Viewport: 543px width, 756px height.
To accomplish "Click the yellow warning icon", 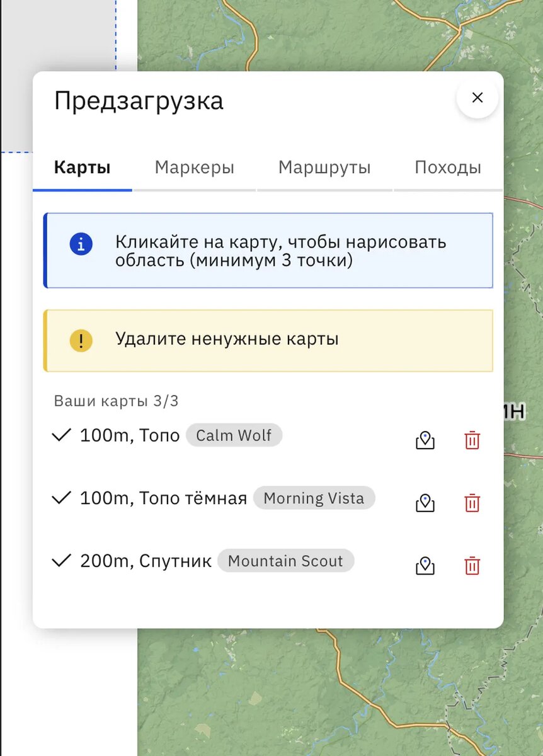I will tap(81, 341).
